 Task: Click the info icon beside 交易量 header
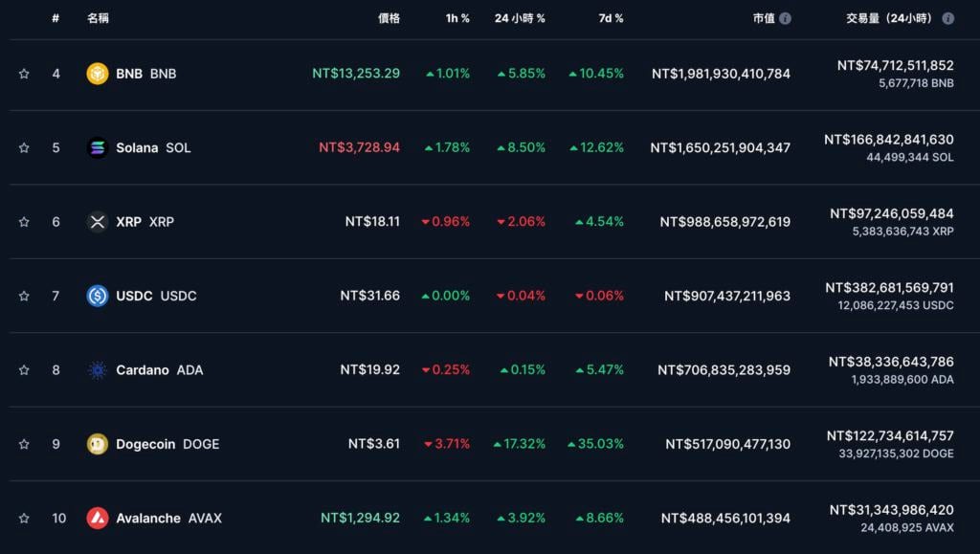(948, 18)
